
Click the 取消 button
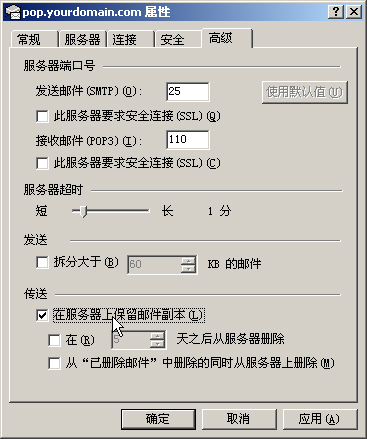click(x=238, y=419)
